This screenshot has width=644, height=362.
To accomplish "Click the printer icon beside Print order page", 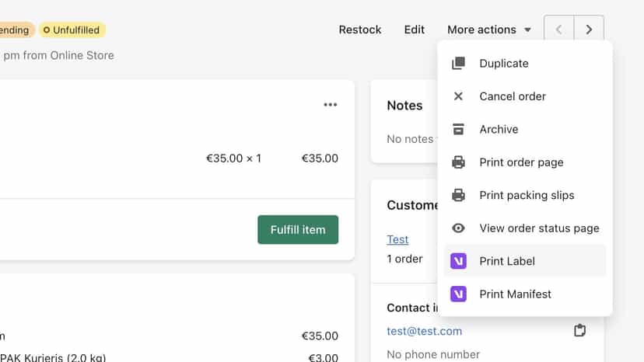I will point(458,162).
